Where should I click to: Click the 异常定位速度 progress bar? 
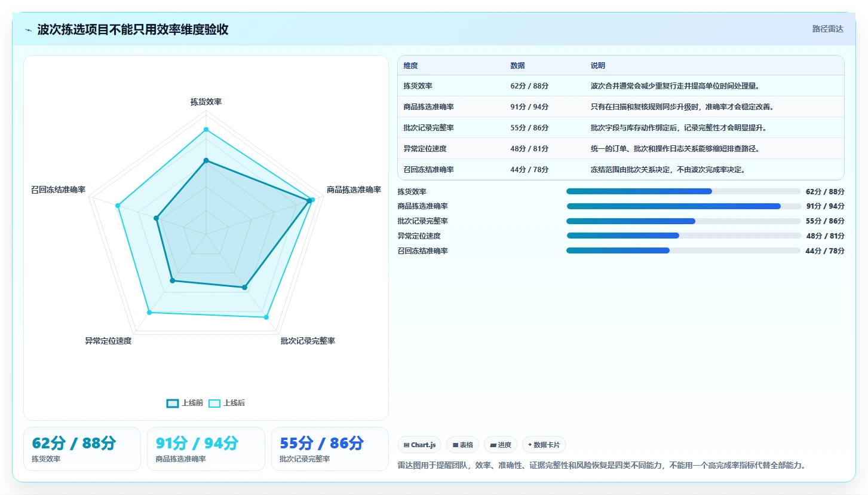pyautogui.click(x=683, y=236)
